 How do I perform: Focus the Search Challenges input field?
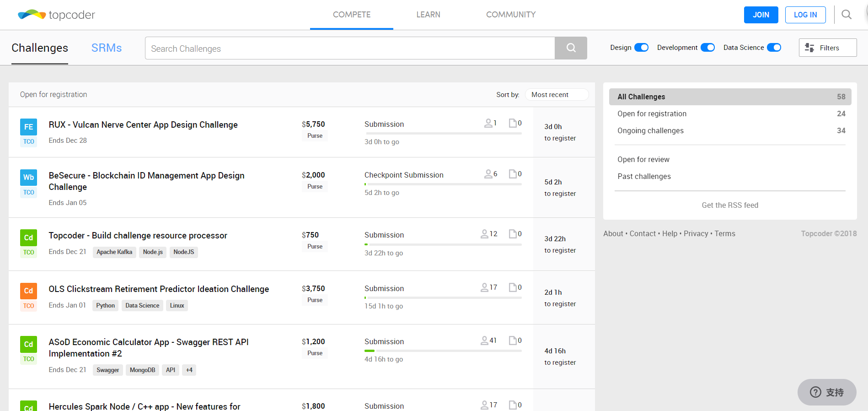[x=350, y=48]
